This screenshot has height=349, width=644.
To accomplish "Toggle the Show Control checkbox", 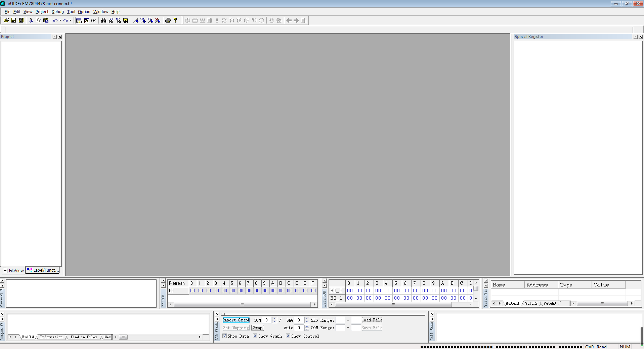I will pos(288,336).
